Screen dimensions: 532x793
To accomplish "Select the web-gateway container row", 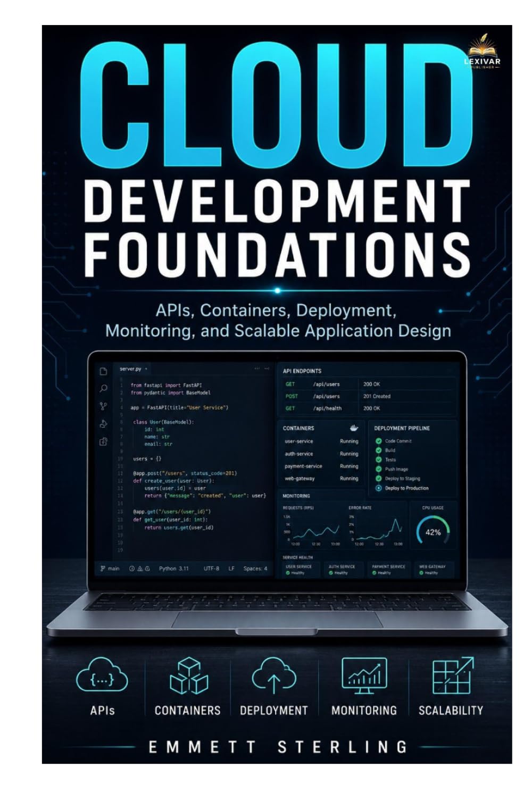I will point(321,478).
